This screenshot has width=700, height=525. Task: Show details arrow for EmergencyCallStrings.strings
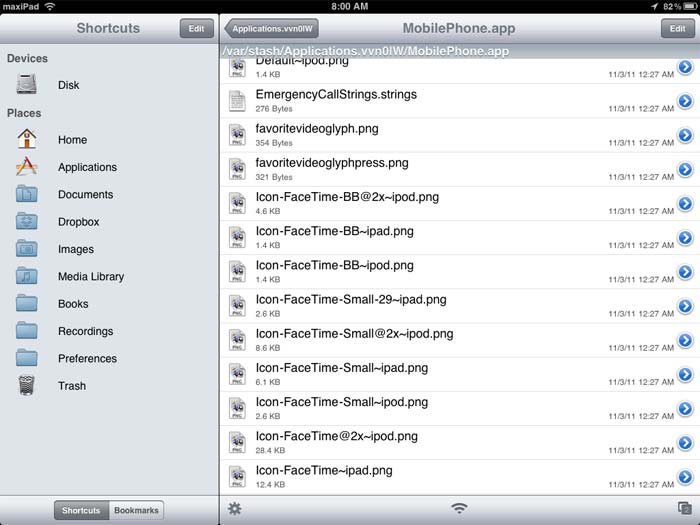685,101
